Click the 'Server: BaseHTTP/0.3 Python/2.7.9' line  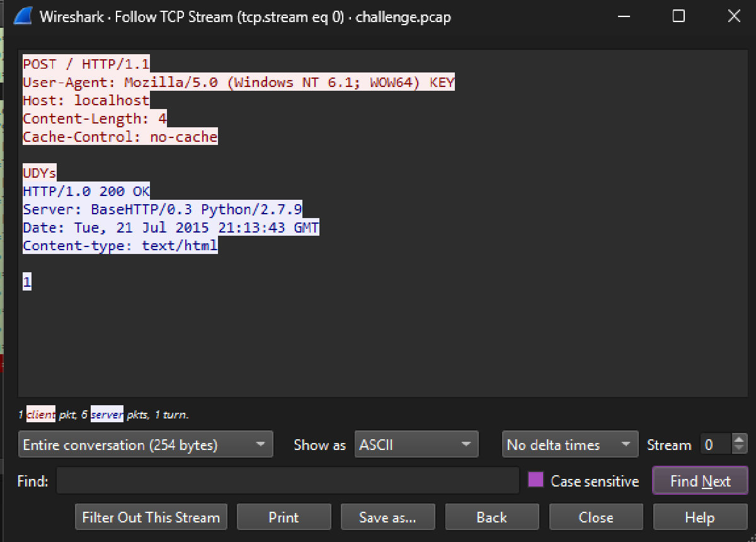pos(163,210)
